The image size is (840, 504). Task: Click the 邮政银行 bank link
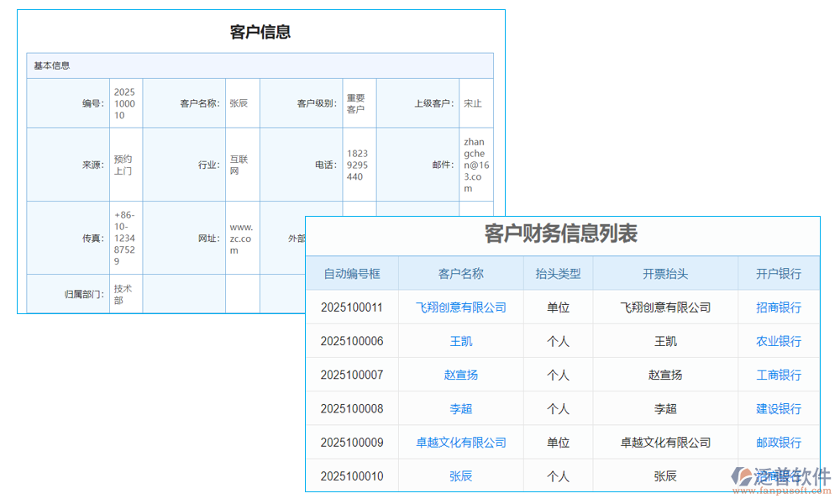pyautogui.click(x=779, y=442)
